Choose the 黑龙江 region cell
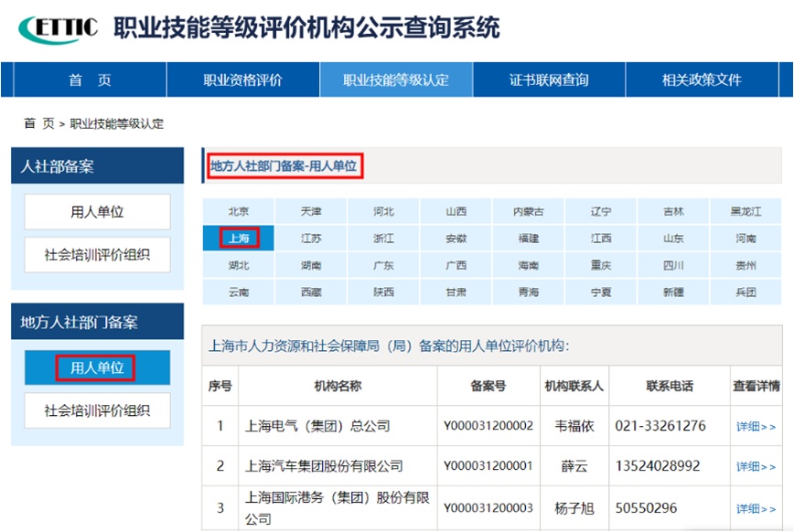 [746, 211]
